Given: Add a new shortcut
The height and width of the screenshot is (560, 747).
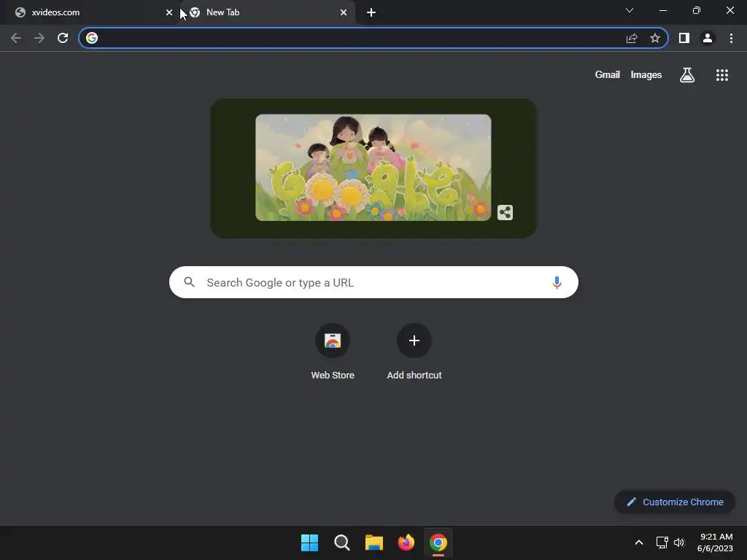Looking at the screenshot, I should pos(414,352).
